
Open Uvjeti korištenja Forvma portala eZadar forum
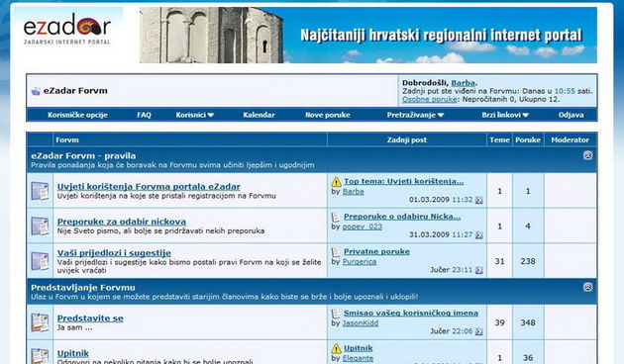pyautogui.click(x=149, y=186)
